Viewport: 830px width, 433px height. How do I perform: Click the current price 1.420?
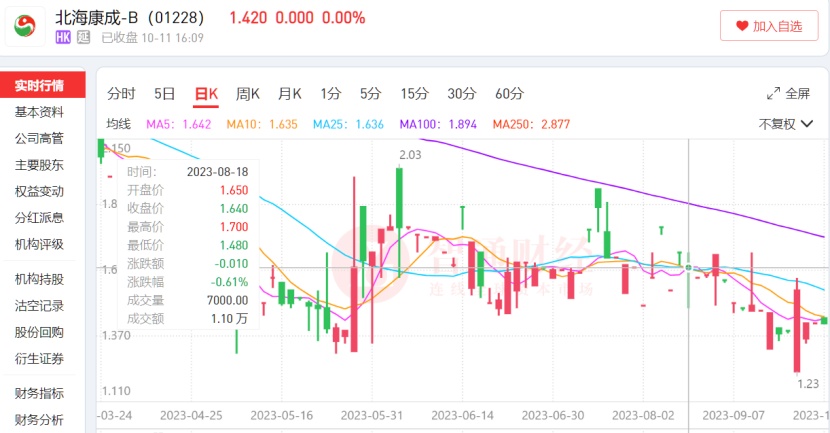[248, 18]
